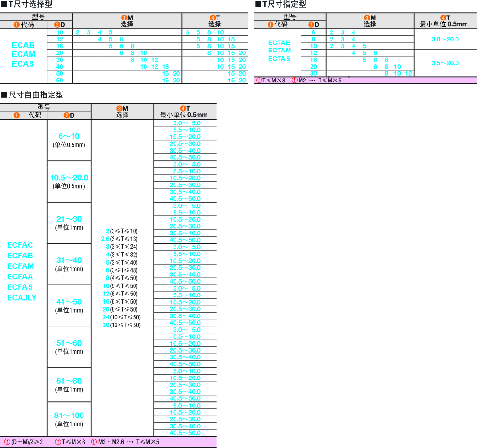Select the ECTAM model code
Viewport: 477px width, 448px height.
coord(279,50)
